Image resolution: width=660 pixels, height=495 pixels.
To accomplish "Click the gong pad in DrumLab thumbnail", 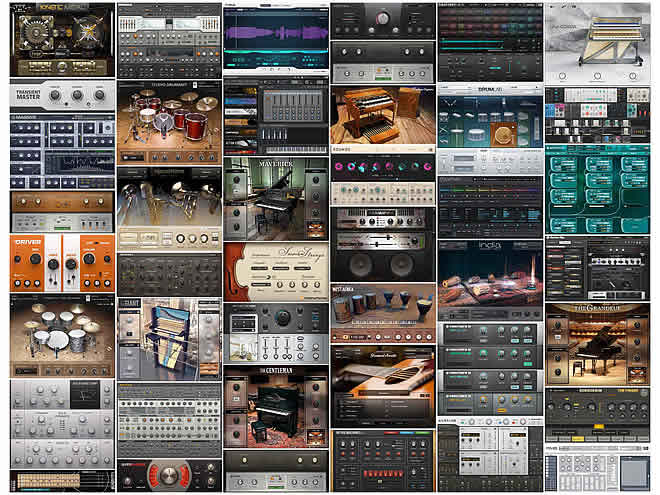I will click(504, 135).
